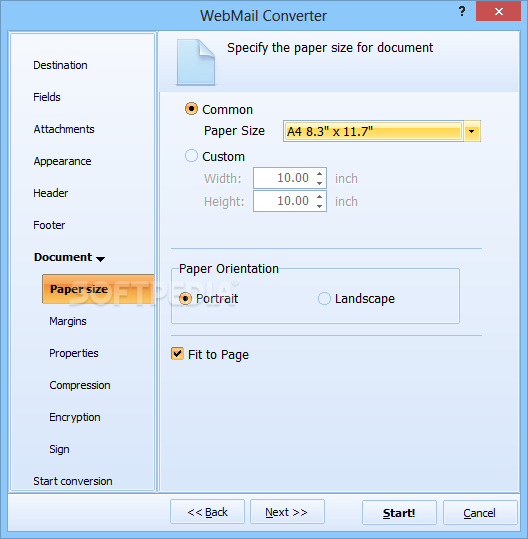Viewport: 528px width, 539px height.
Task: Choose Portrait orientation
Action: click(185, 298)
